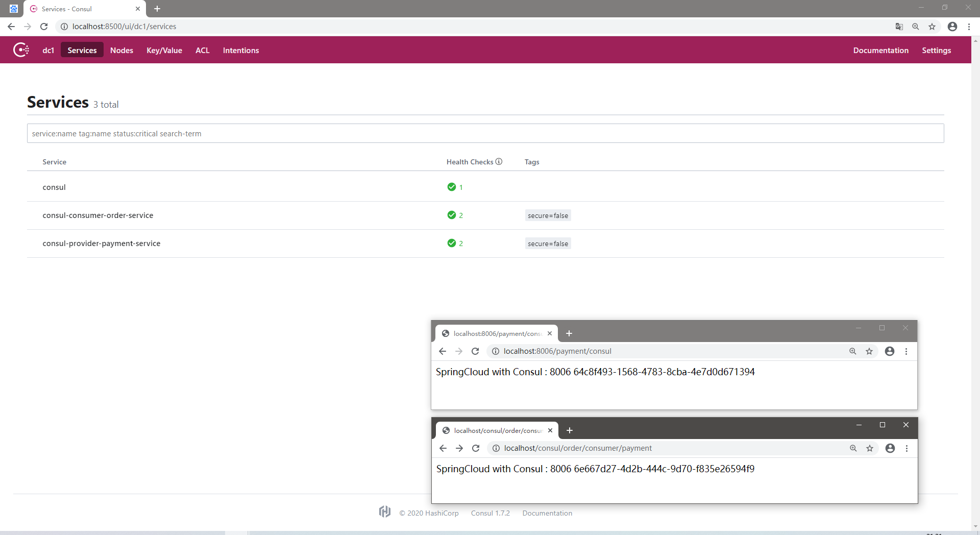Open the main browser three-dot menu
The width and height of the screenshot is (980, 535).
point(969,27)
